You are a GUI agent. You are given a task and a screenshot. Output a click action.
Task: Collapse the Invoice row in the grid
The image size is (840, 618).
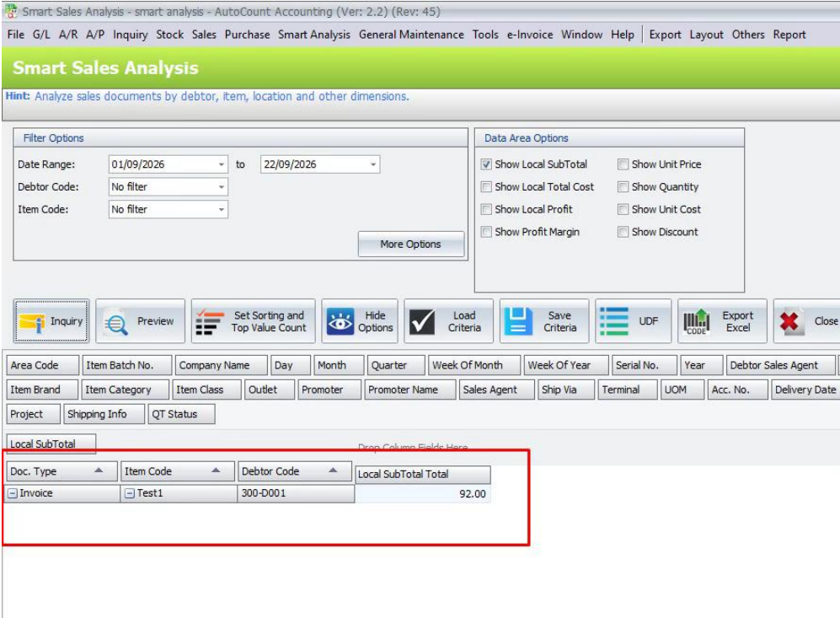pos(13,494)
